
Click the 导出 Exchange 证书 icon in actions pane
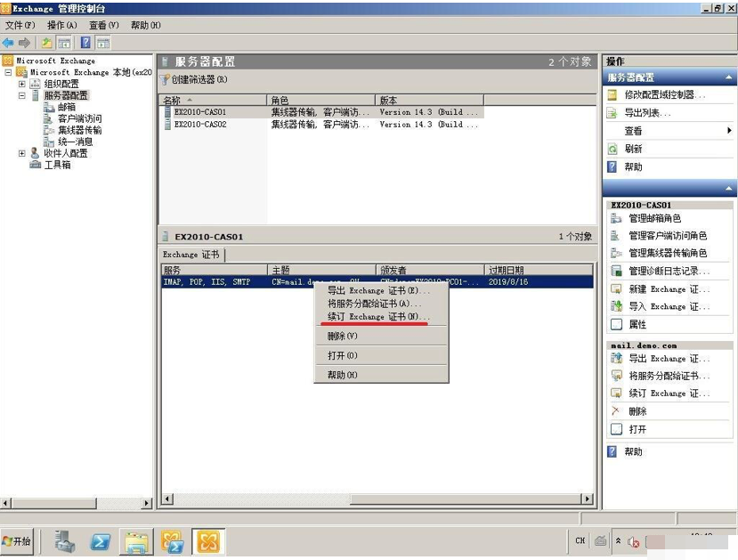pyautogui.click(x=616, y=358)
